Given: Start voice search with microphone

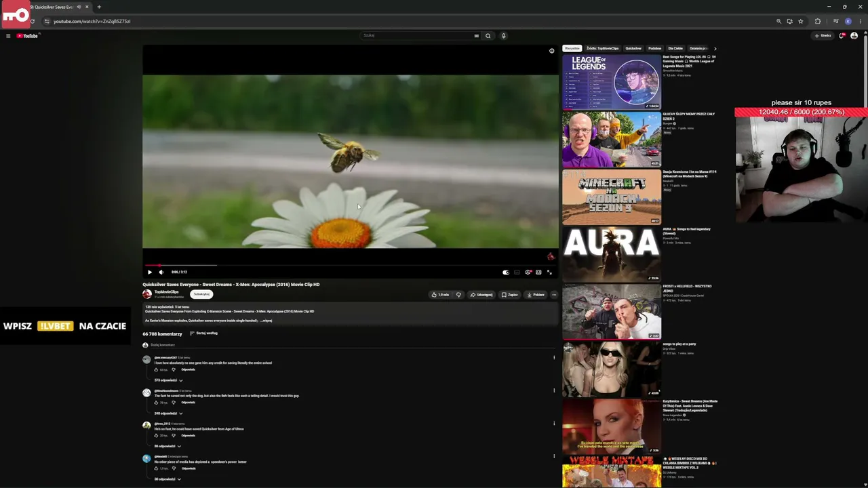Looking at the screenshot, I should coord(503,36).
